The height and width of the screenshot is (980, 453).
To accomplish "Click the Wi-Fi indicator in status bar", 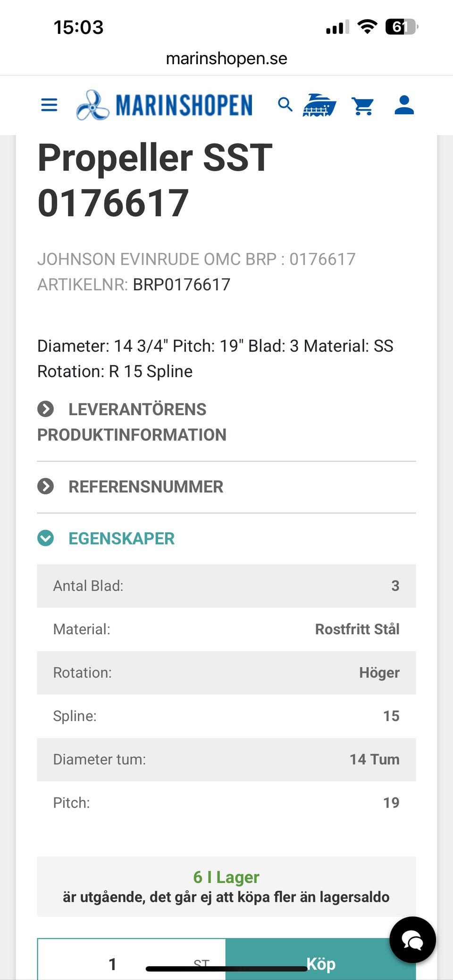I will (367, 27).
